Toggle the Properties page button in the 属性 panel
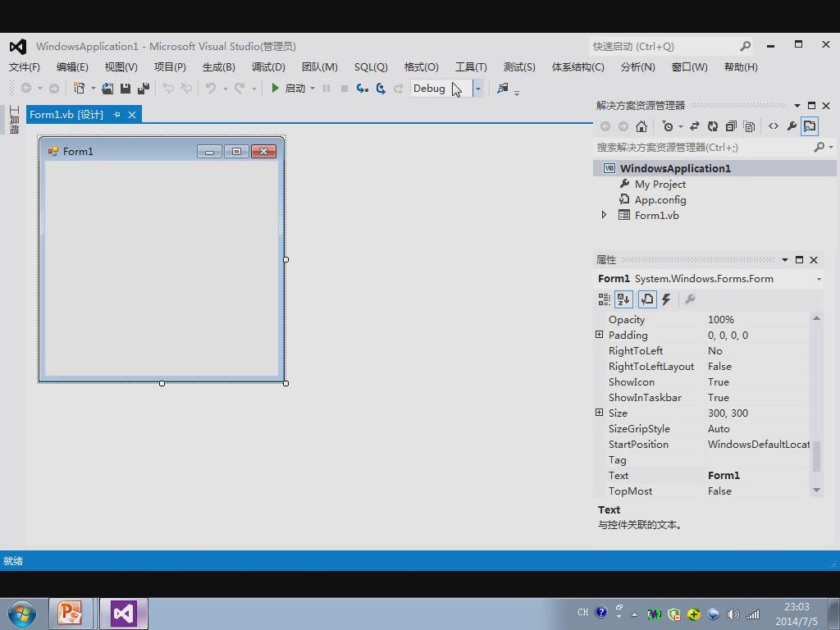The width and height of the screenshot is (840, 630). click(647, 299)
